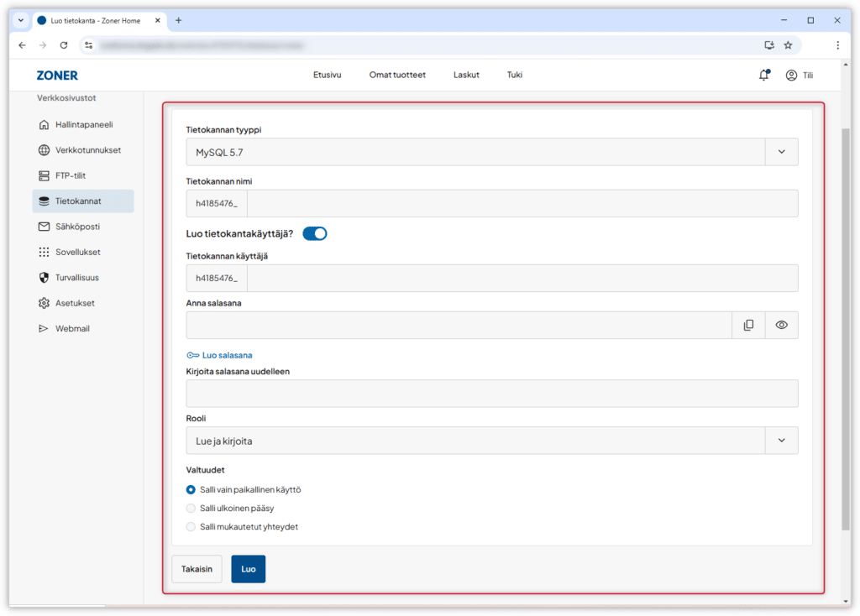The image size is (860, 616).
Task: Toggle Luo tietokantakäyttäjä switch
Action: pos(315,233)
